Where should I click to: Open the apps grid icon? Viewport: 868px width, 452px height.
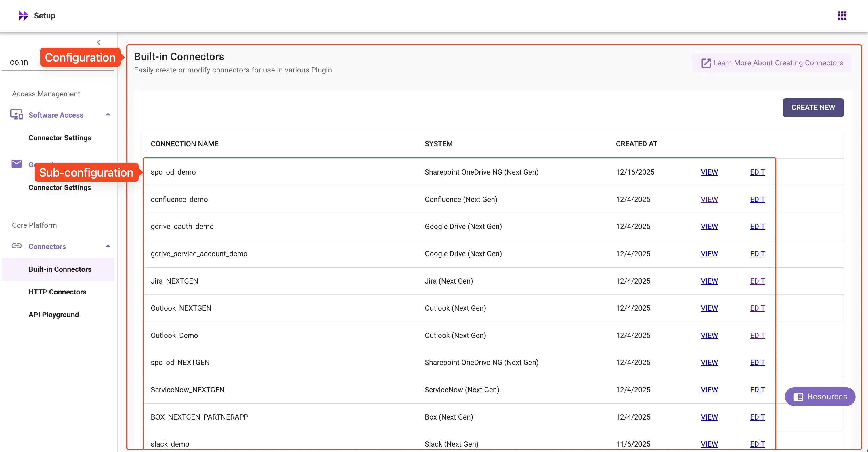(842, 16)
